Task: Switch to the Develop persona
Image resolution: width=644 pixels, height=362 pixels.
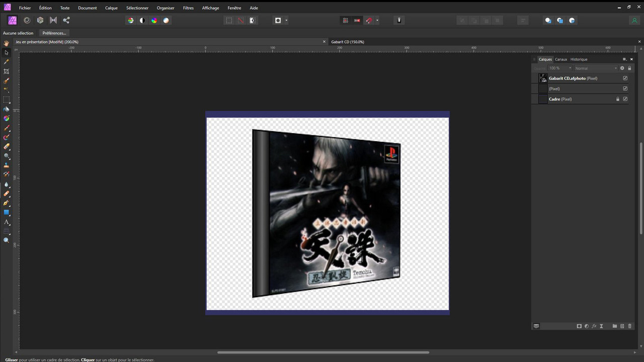Action: point(40,20)
